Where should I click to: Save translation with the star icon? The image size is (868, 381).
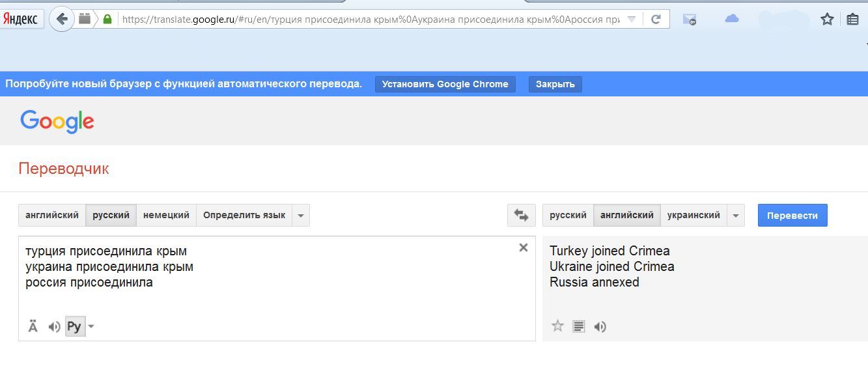[557, 326]
